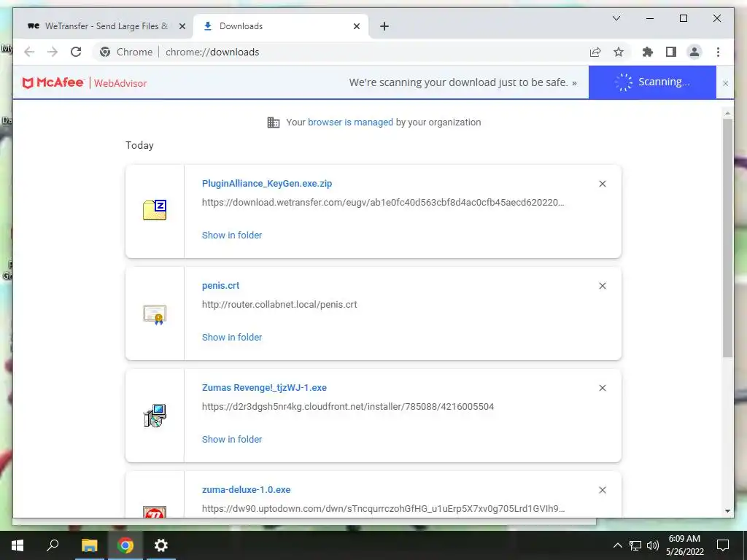This screenshot has height=560, width=747.
Task: Open the 'browser is managed' link
Action: 350,122
